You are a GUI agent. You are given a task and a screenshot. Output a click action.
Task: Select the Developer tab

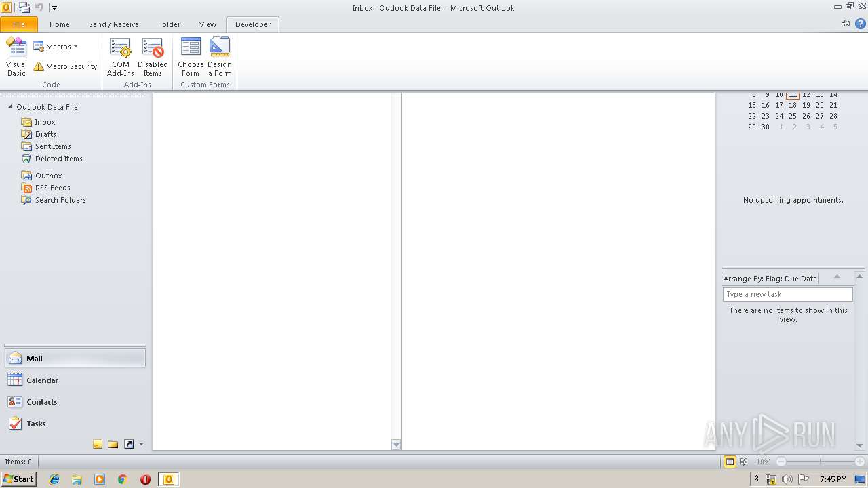point(253,24)
